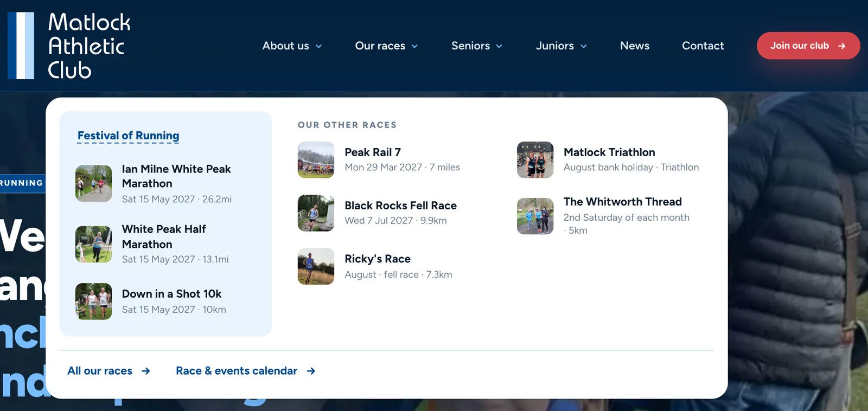868x411 pixels.
Task: Click the Join our club button
Action: (x=808, y=46)
